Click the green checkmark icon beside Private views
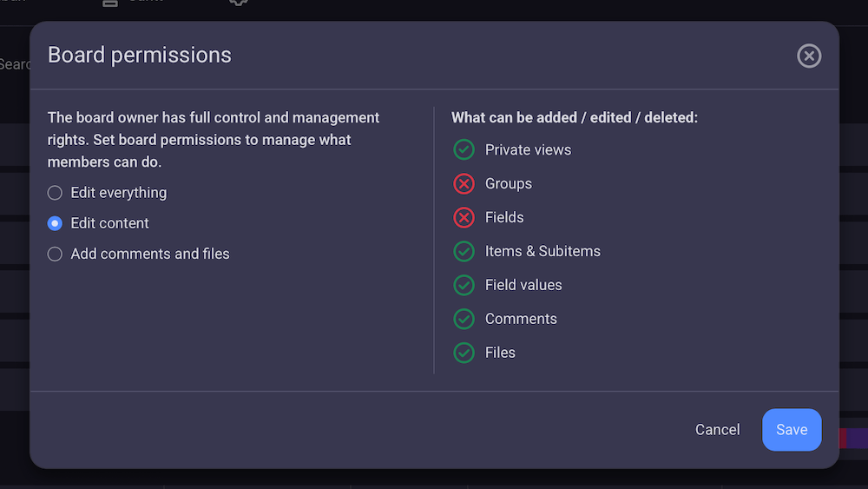This screenshot has width=868, height=489. click(464, 150)
